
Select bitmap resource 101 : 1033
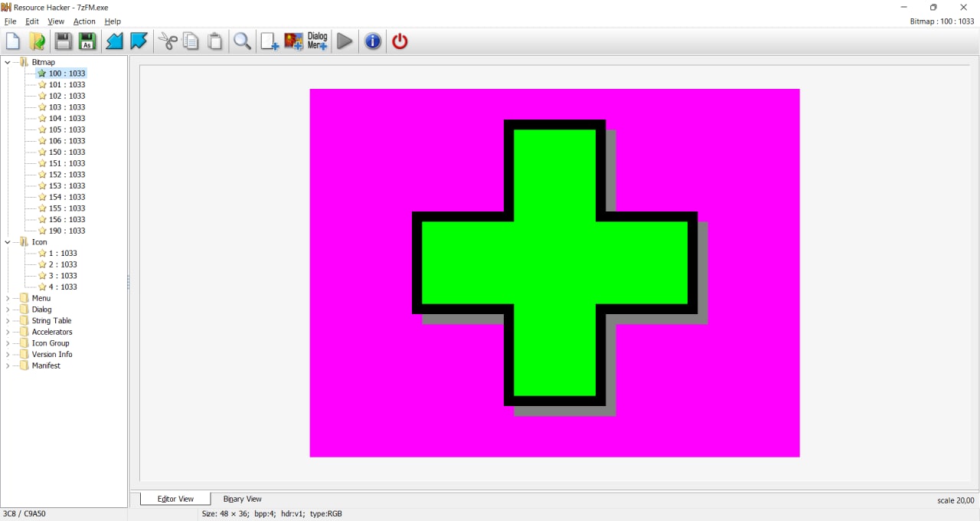click(x=67, y=85)
